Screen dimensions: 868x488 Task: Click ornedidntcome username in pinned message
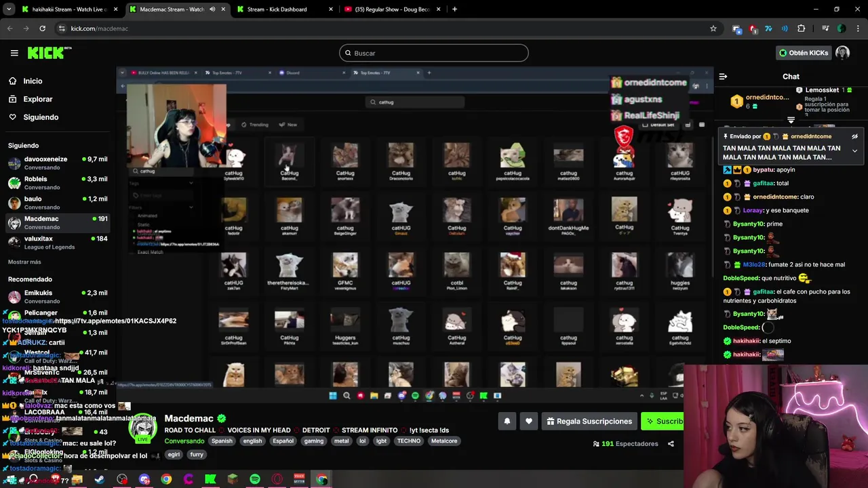(x=810, y=136)
